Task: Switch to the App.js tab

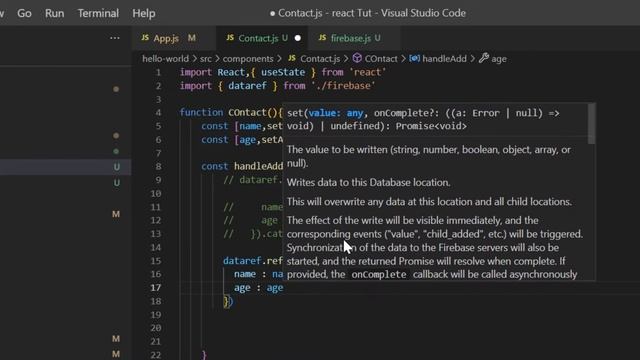Action: pyautogui.click(x=173, y=38)
